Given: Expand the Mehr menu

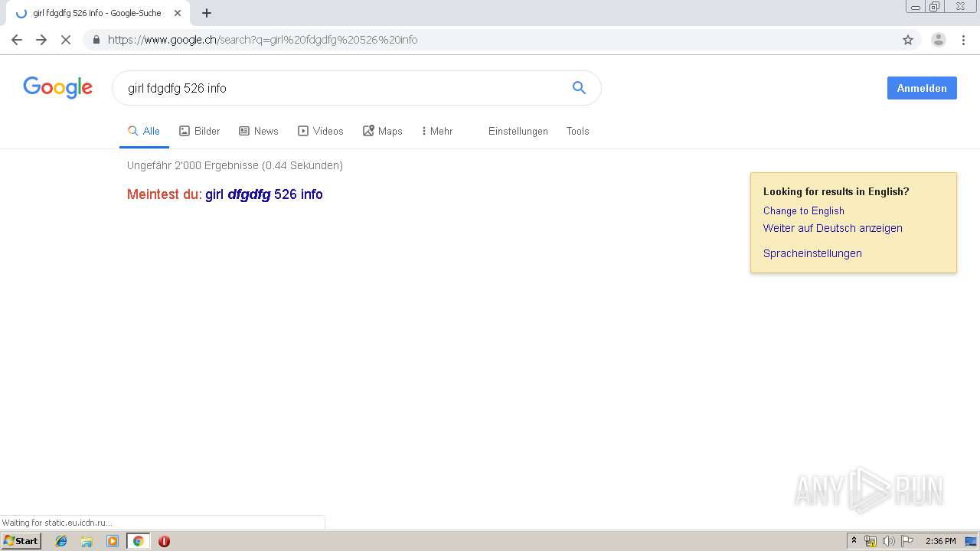Looking at the screenshot, I should click(437, 131).
